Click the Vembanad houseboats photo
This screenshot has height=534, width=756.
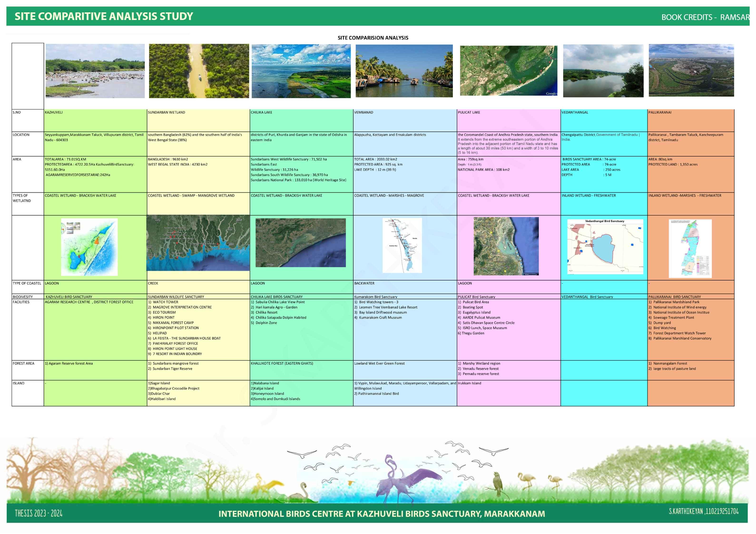404,71
